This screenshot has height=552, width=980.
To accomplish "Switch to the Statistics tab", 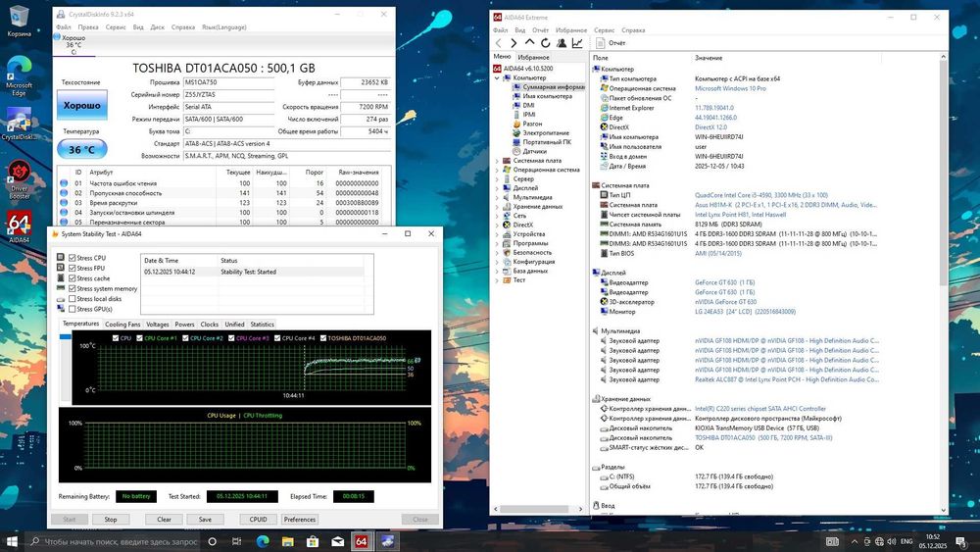I will point(262,325).
